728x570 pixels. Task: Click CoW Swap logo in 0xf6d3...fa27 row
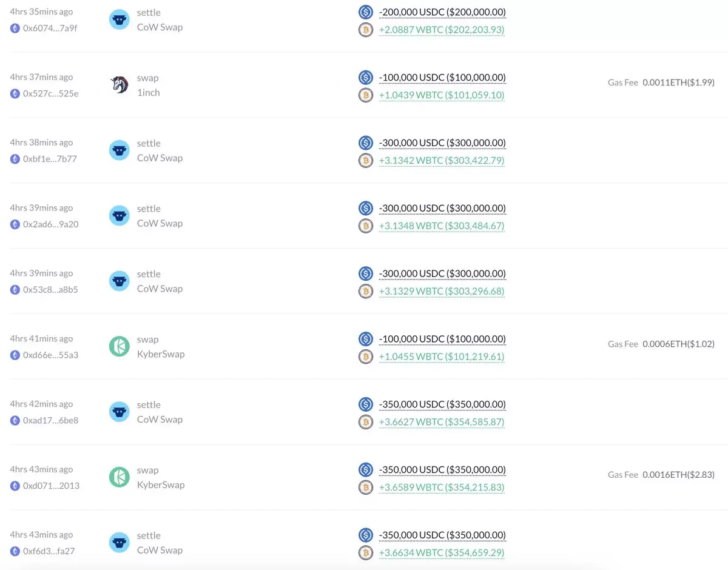click(120, 543)
